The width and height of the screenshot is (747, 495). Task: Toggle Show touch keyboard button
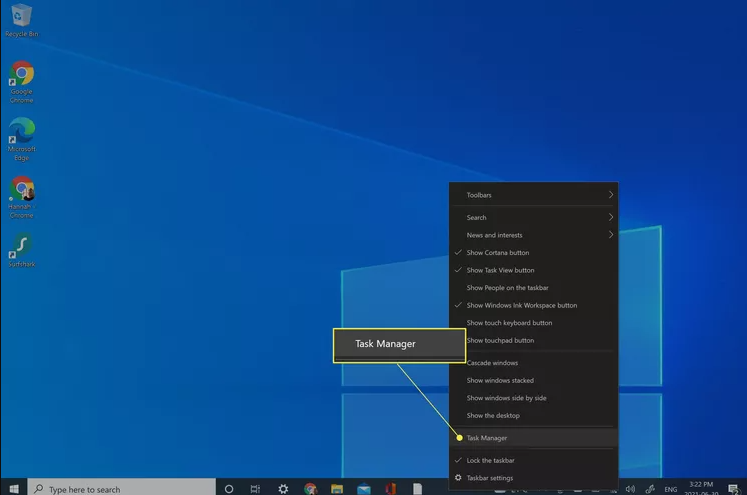point(534,323)
